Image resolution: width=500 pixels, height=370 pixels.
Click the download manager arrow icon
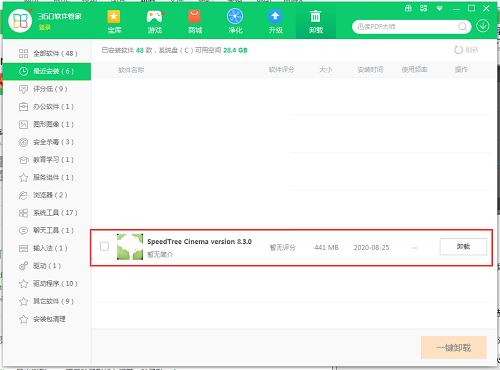(x=483, y=26)
